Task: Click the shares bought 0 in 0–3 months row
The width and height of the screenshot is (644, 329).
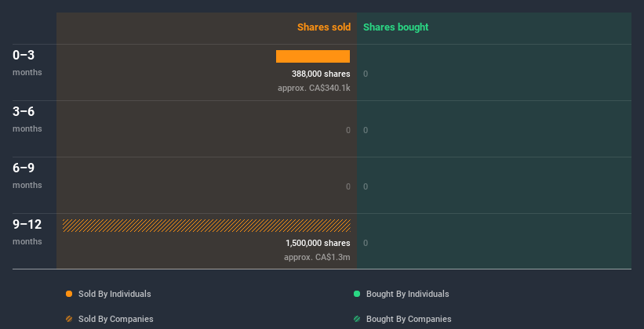Action: point(366,74)
